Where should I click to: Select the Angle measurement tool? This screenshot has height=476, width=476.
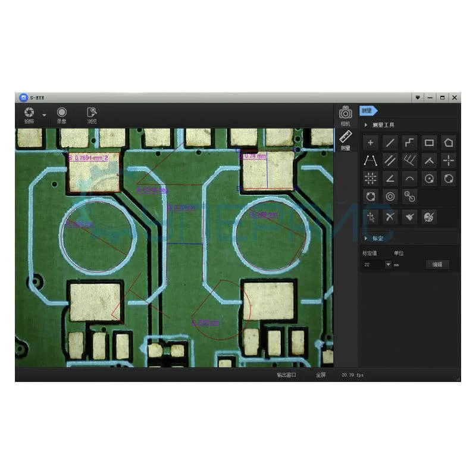(390, 178)
